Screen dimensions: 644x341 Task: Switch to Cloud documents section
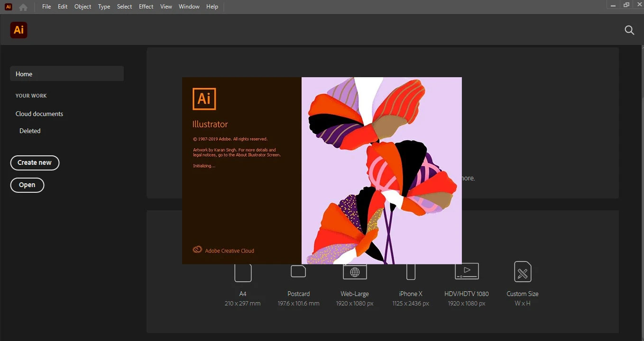click(39, 114)
